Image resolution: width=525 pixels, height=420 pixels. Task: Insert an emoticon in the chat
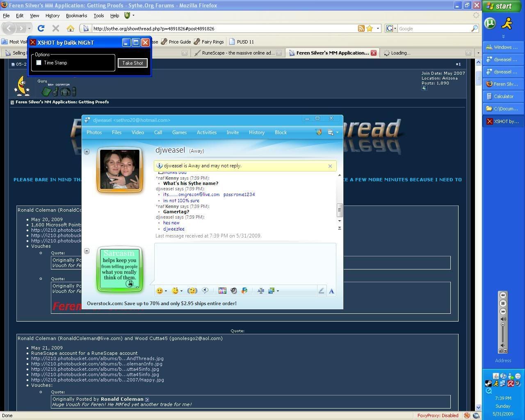(x=160, y=291)
